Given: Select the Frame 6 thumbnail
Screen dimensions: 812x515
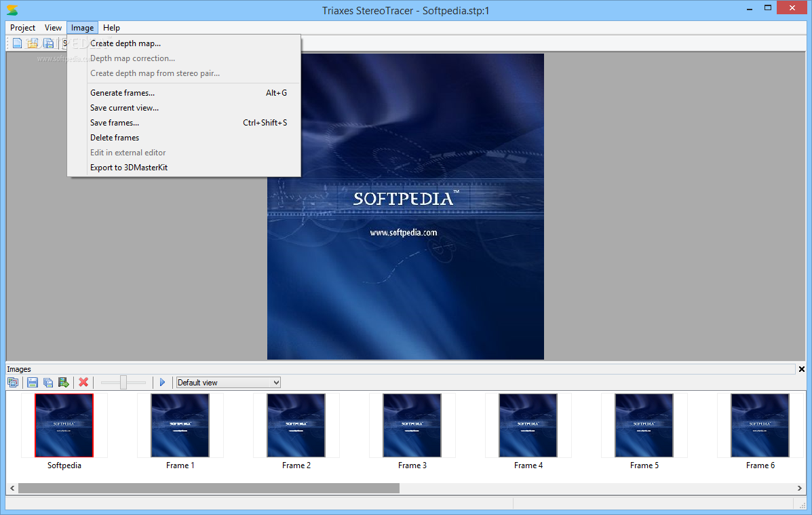Looking at the screenshot, I should [760, 425].
